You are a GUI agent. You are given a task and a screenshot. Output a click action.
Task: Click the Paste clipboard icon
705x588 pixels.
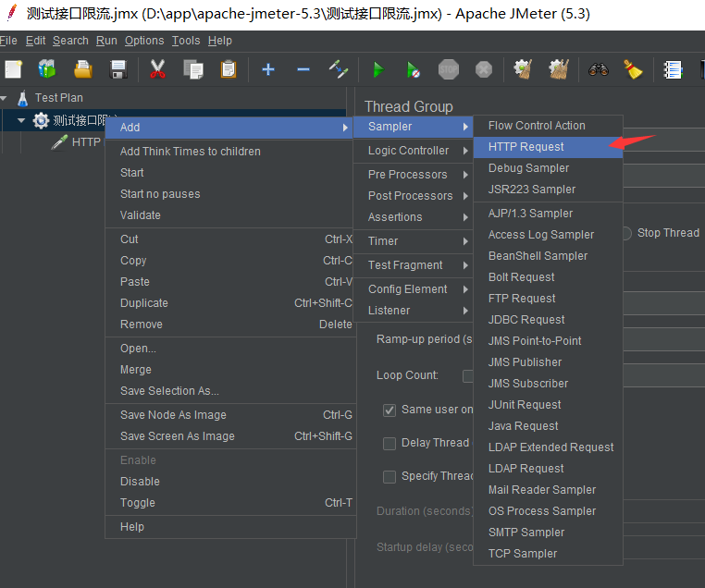229,69
